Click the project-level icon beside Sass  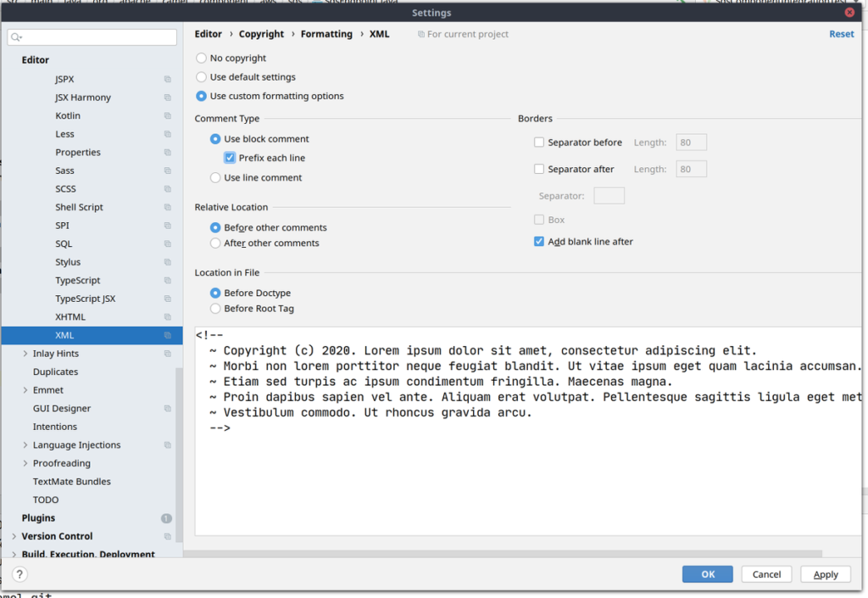click(168, 170)
